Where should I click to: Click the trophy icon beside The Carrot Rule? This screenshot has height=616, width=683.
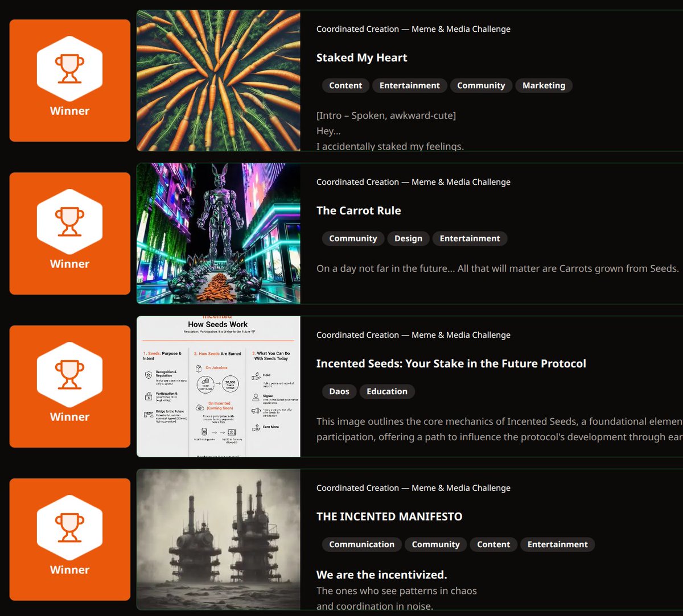tap(69, 221)
